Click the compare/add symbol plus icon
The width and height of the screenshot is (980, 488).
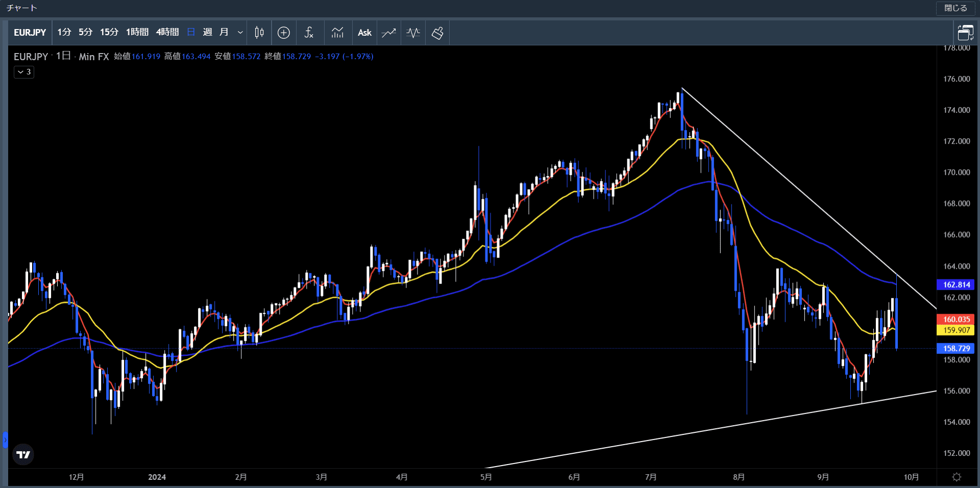point(284,33)
